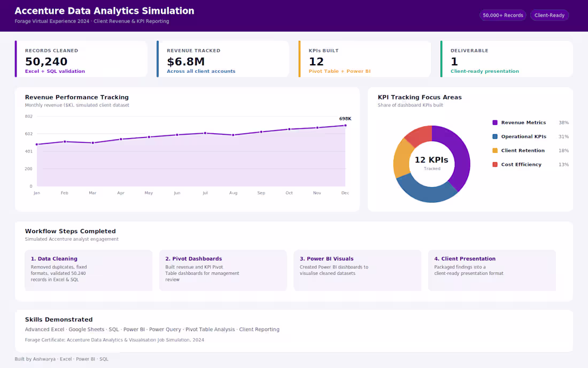Click the Revenue Metrics purple legend swatch
The width and height of the screenshot is (588, 368).
(x=495, y=122)
